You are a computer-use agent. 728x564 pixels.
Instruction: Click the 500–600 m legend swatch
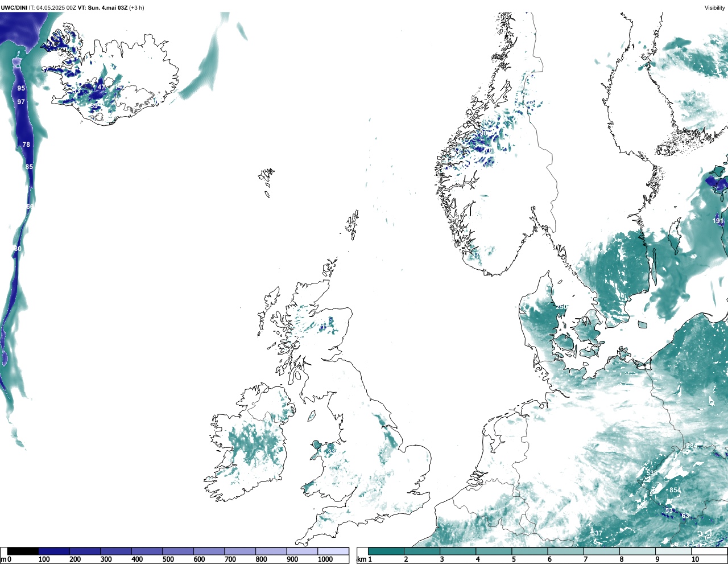178,551
